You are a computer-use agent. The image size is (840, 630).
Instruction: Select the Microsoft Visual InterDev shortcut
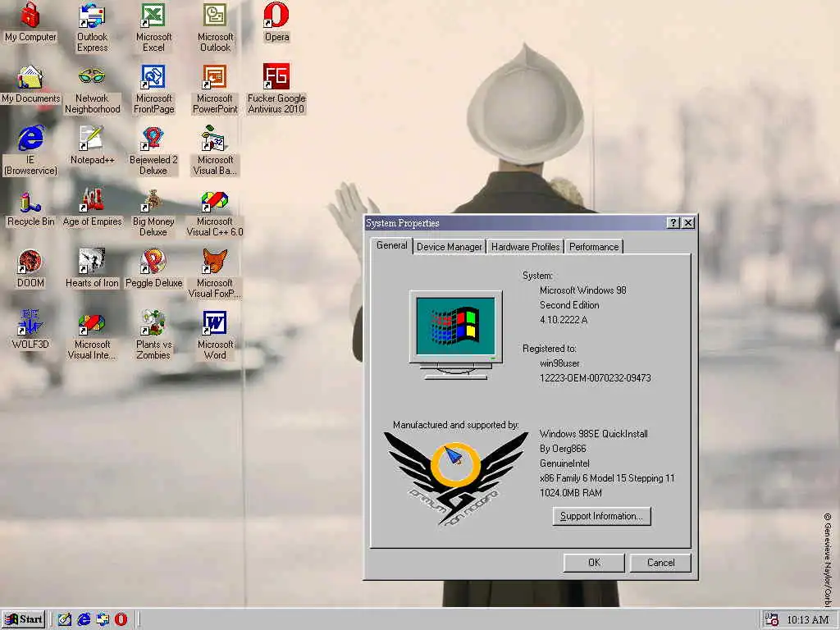(x=92, y=336)
